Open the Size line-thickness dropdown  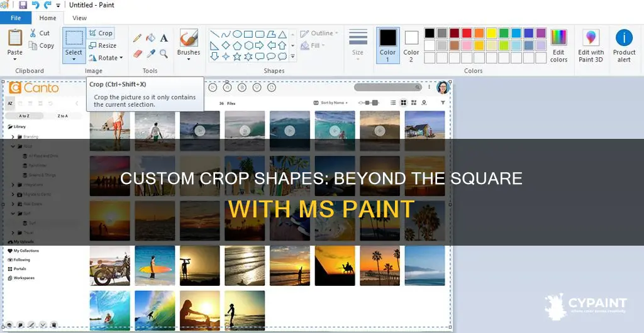(x=358, y=44)
